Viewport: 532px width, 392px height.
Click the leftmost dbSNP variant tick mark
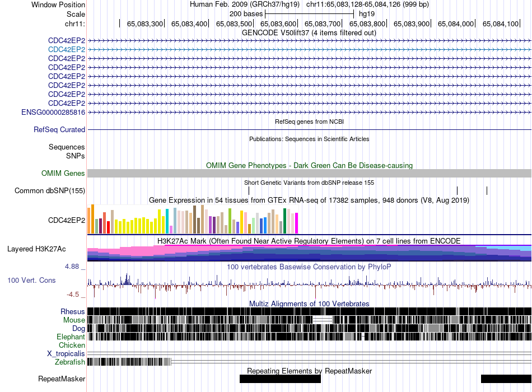249,191
